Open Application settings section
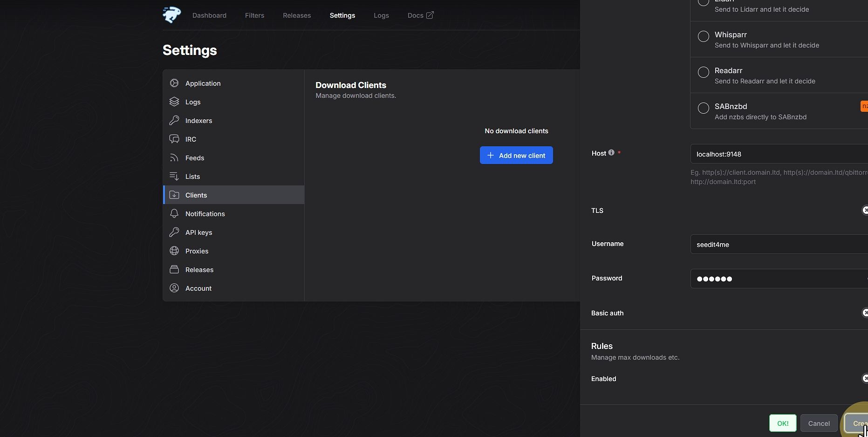 pyautogui.click(x=233, y=83)
